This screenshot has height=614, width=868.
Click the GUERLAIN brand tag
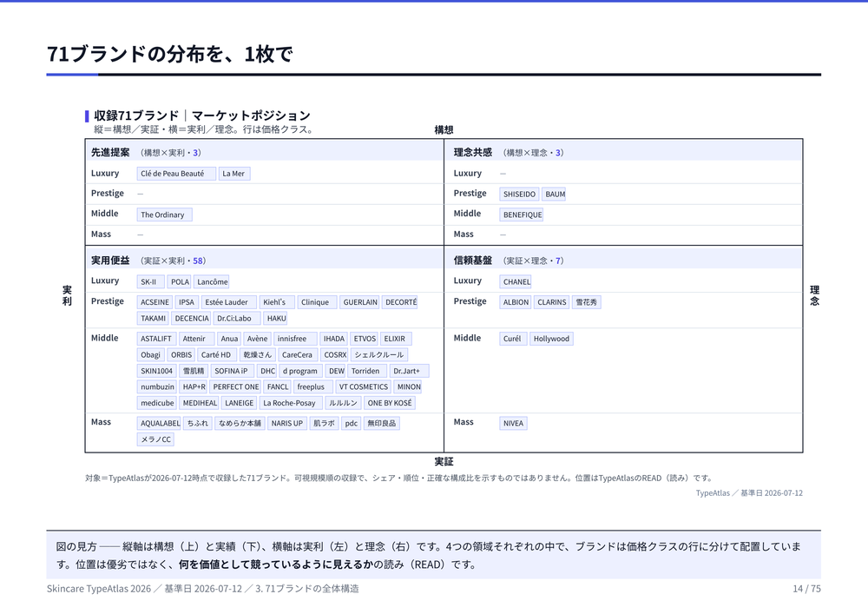(359, 302)
